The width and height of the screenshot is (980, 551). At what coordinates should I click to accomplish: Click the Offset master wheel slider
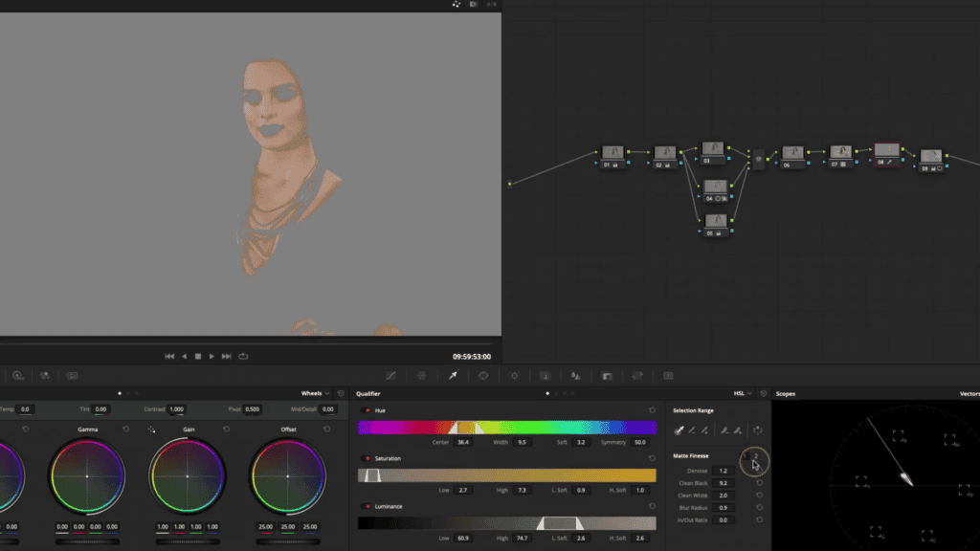287,541
